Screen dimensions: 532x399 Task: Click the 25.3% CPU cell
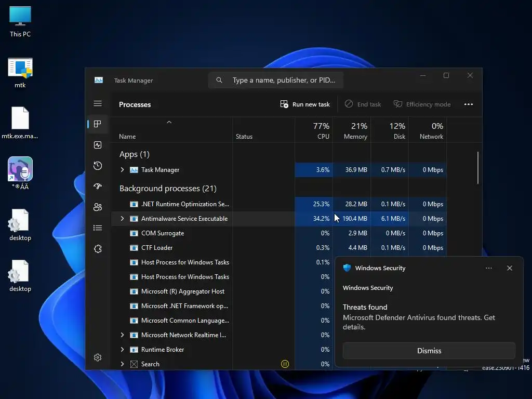pyautogui.click(x=314, y=204)
